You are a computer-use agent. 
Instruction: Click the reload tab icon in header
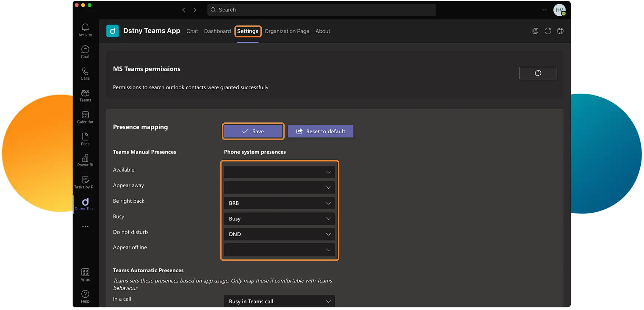click(548, 31)
